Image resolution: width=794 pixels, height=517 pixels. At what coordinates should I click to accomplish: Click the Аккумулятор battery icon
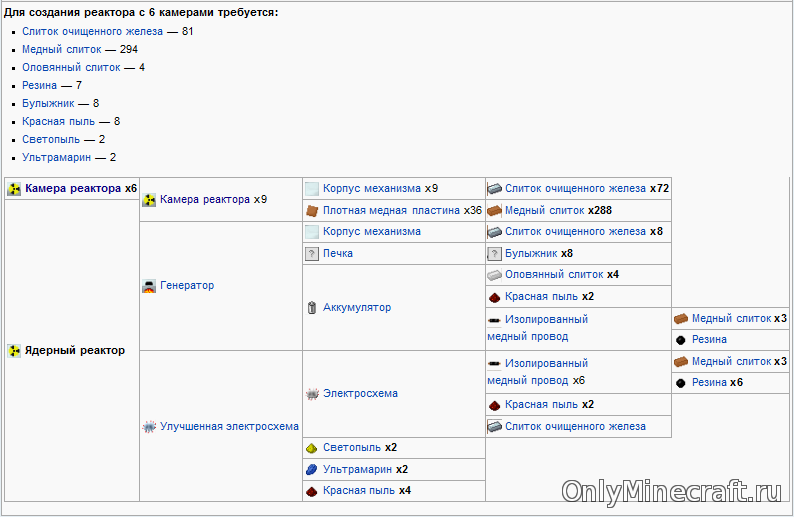pos(311,308)
